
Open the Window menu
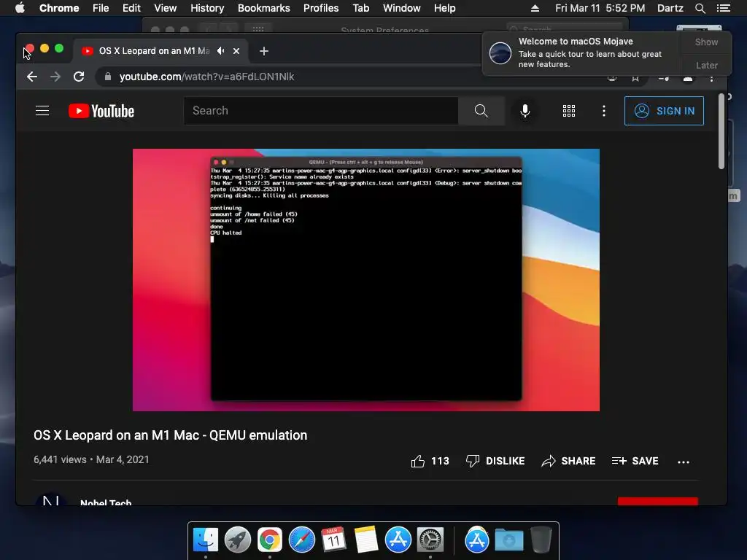pos(402,8)
